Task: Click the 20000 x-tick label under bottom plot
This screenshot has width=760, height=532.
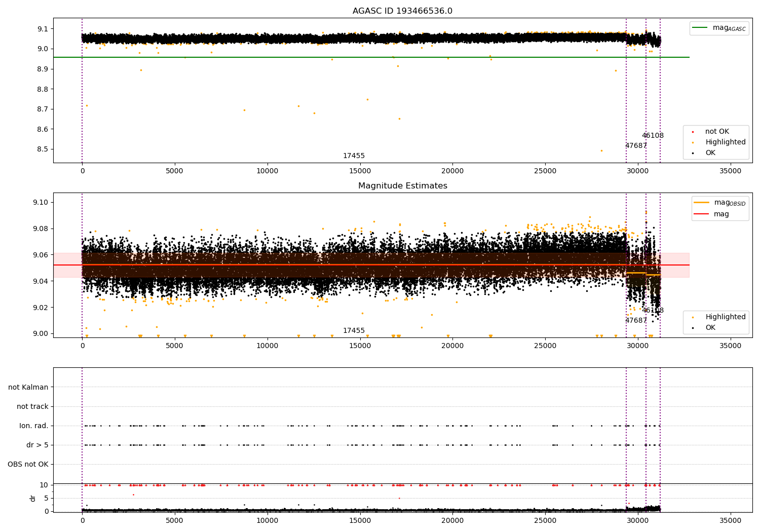Action: pyautogui.click(x=452, y=520)
